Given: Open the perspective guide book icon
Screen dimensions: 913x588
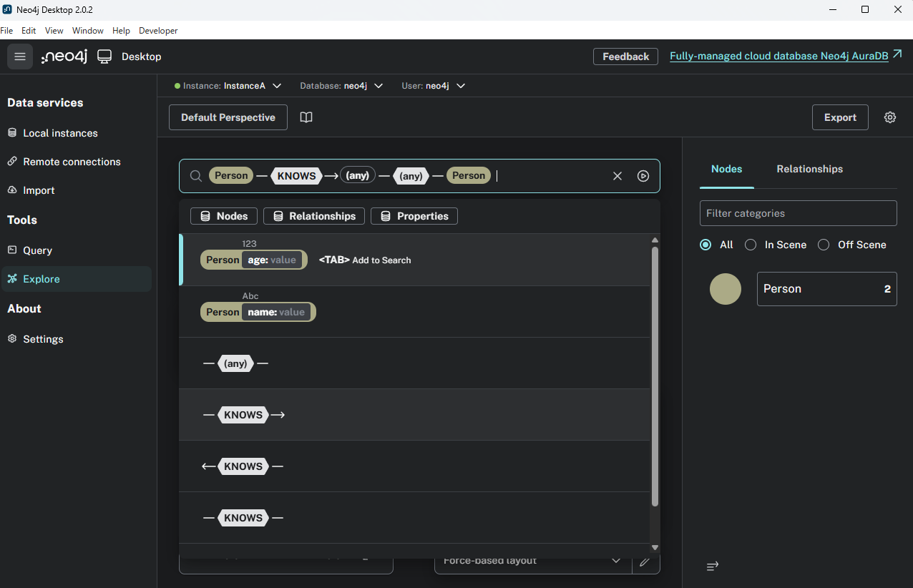Looking at the screenshot, I should (306, 117).
